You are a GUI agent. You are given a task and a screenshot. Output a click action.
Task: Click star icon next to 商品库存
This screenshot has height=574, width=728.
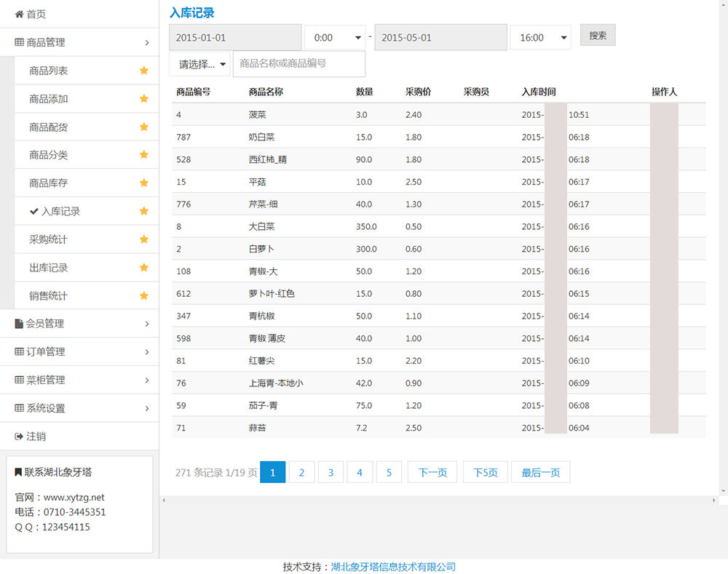(x=144, y=183)
